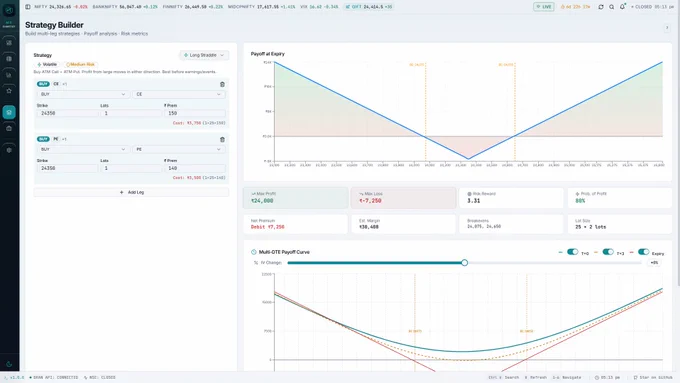This screenshot has height=383, width=680.
Task: Open the star watchlist sidebar icon
Action: (9, 91)
